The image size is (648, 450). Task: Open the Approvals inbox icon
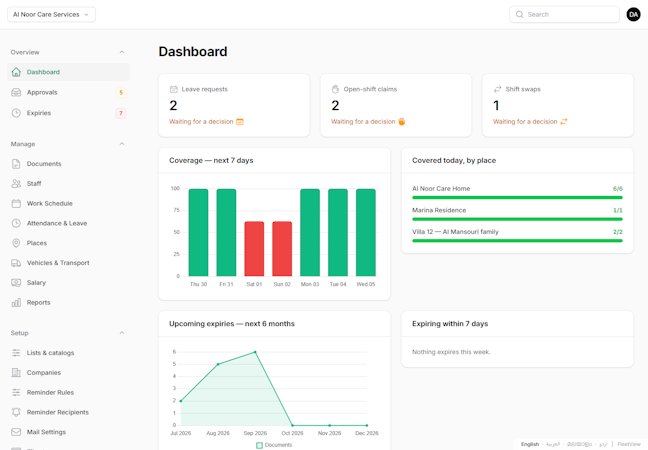[x=16, y=92]
